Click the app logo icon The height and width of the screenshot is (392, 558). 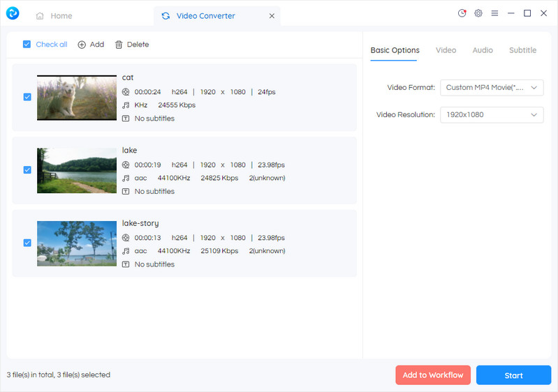13,13
